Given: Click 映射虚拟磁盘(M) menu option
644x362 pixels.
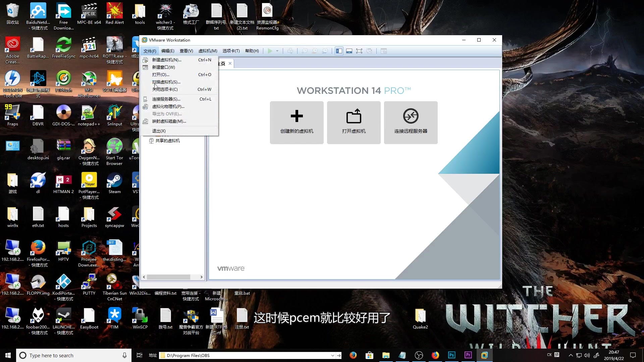Looking at the screenshot, I should [169, 121].
